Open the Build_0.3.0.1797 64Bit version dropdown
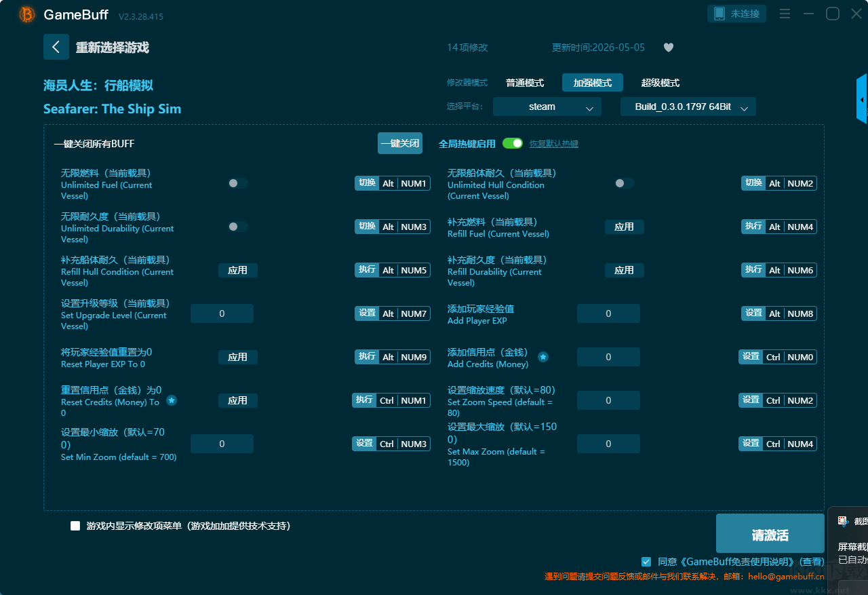This screenshot has height=595, width=868. point(688,107)
